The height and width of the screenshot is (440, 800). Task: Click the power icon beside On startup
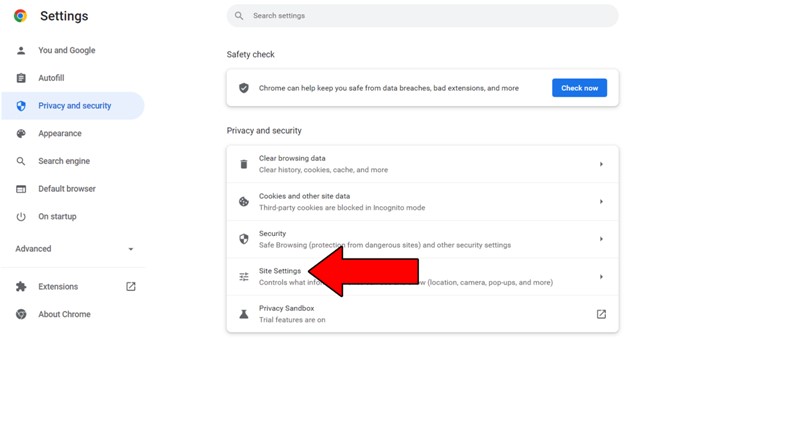21,216
